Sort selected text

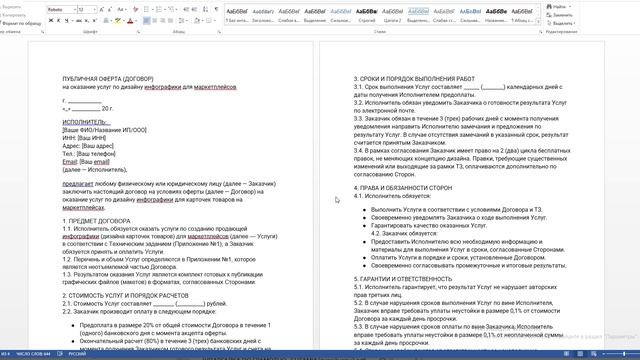[x=205, y=9]
